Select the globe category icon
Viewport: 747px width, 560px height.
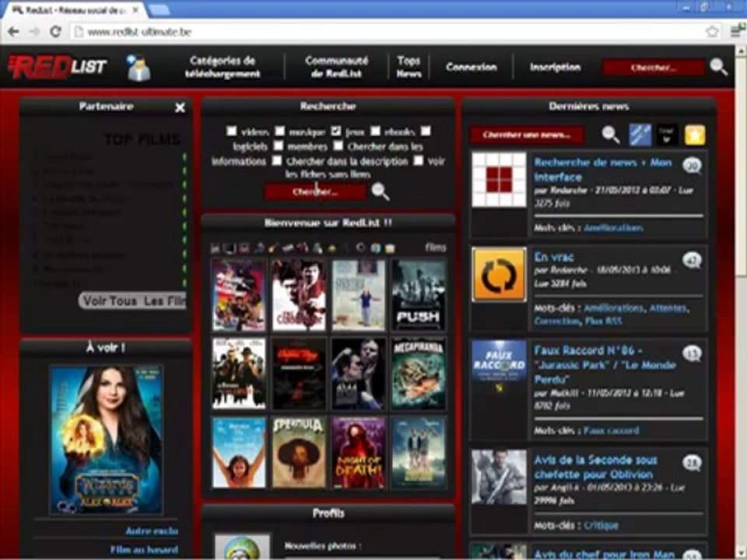coord(375,247)
